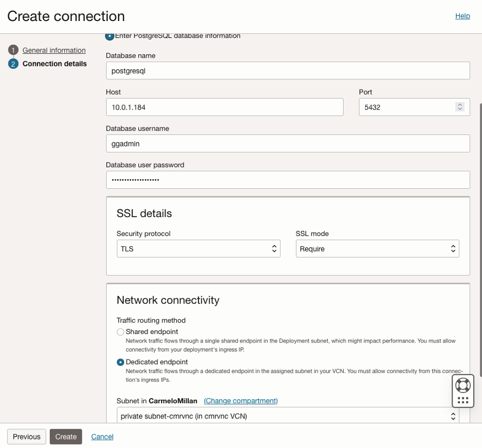This screenshot has height=448, width=482.
Task: Click the Port number stepper arrows
Action: click(460, 107)
